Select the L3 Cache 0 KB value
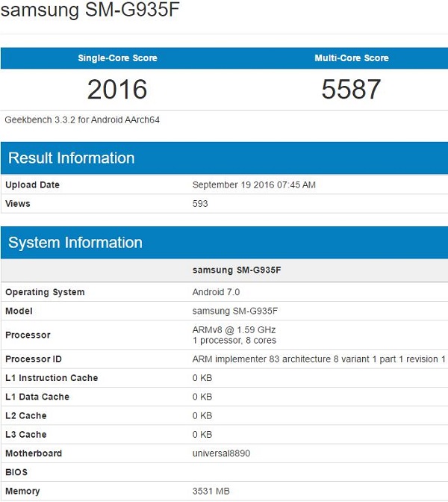 [202, 435]
